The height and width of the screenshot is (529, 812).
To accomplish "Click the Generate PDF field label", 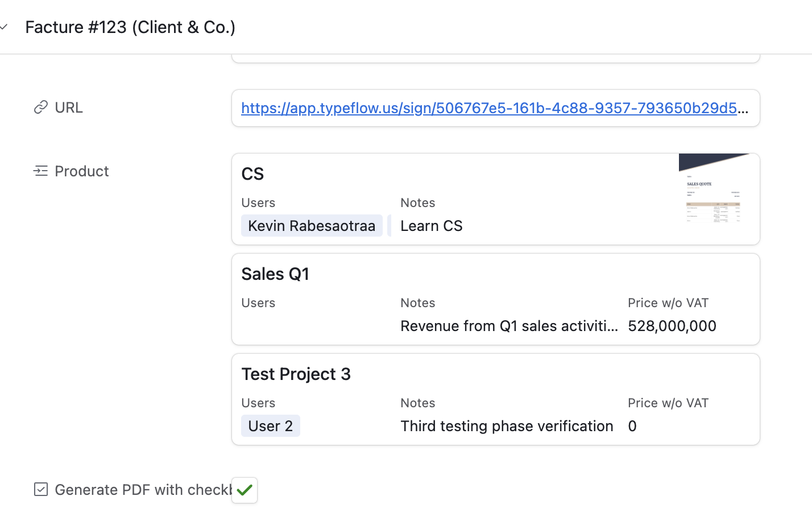I will [x=143, y=490].
